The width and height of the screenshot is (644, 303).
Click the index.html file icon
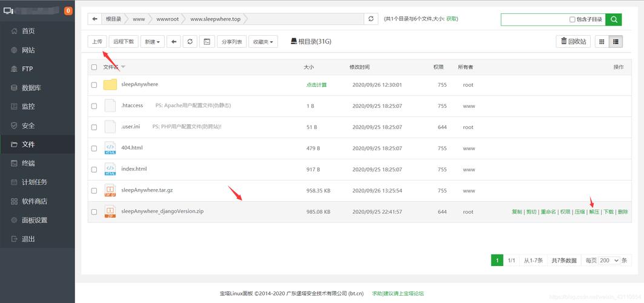pos(110,169)
